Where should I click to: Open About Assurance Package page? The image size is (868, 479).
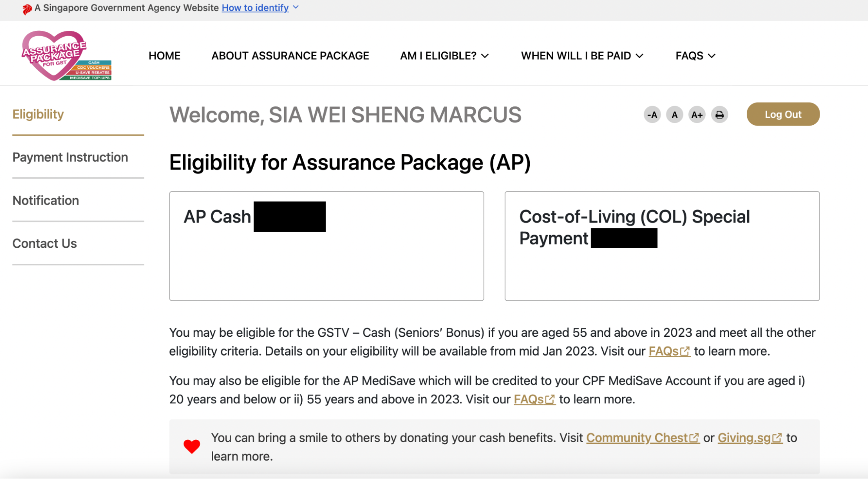click(x=290, y=56)
